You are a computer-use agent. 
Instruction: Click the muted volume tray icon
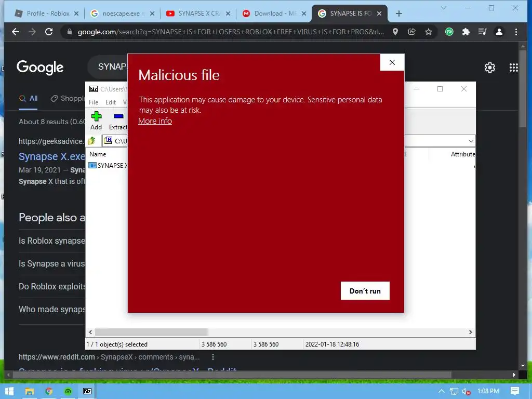466,392
